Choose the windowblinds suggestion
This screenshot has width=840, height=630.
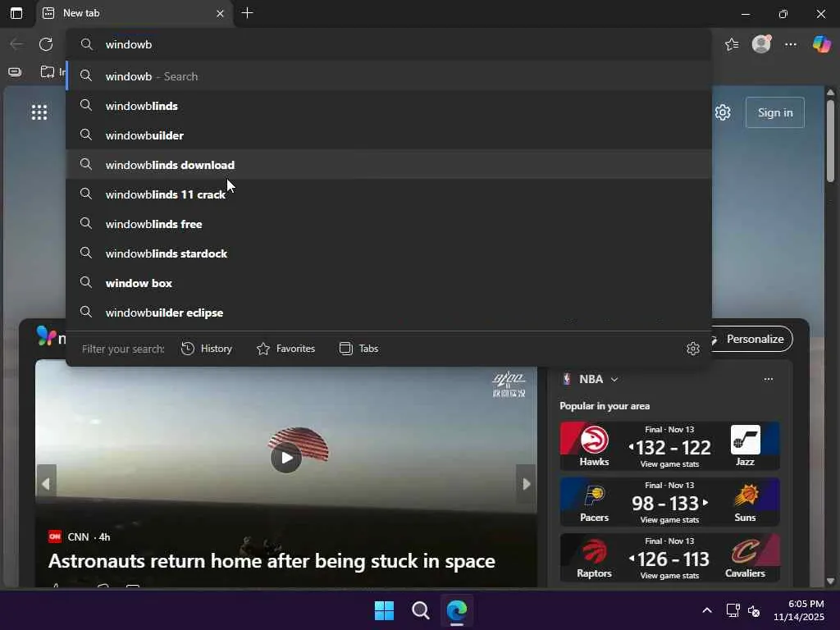(389, 106)
